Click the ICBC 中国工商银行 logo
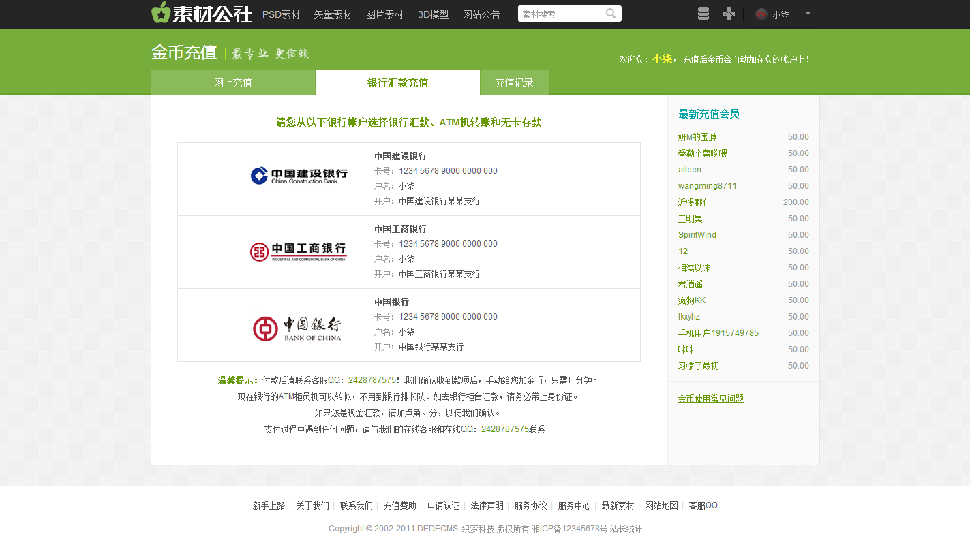Viewport: 970px width, 560px height. pyautogui.click(x=299, y=252)
